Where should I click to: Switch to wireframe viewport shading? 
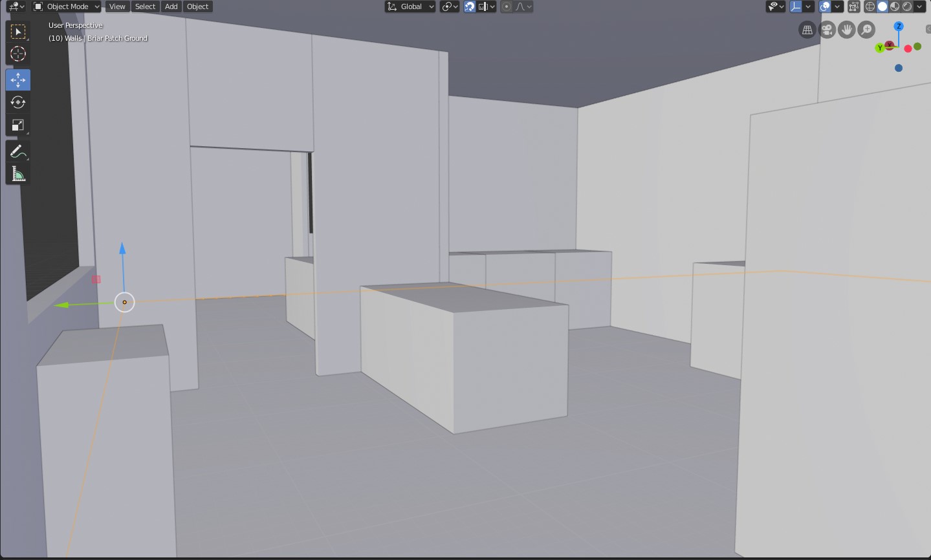click(x=870, y=6)
